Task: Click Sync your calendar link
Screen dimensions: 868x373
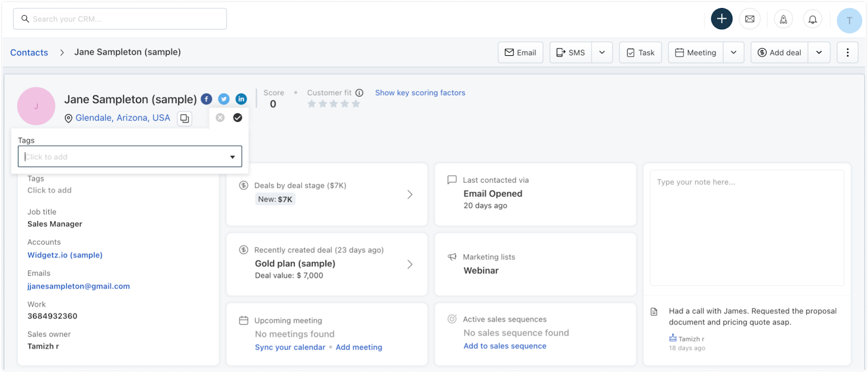Action: (x=290, y=347)
